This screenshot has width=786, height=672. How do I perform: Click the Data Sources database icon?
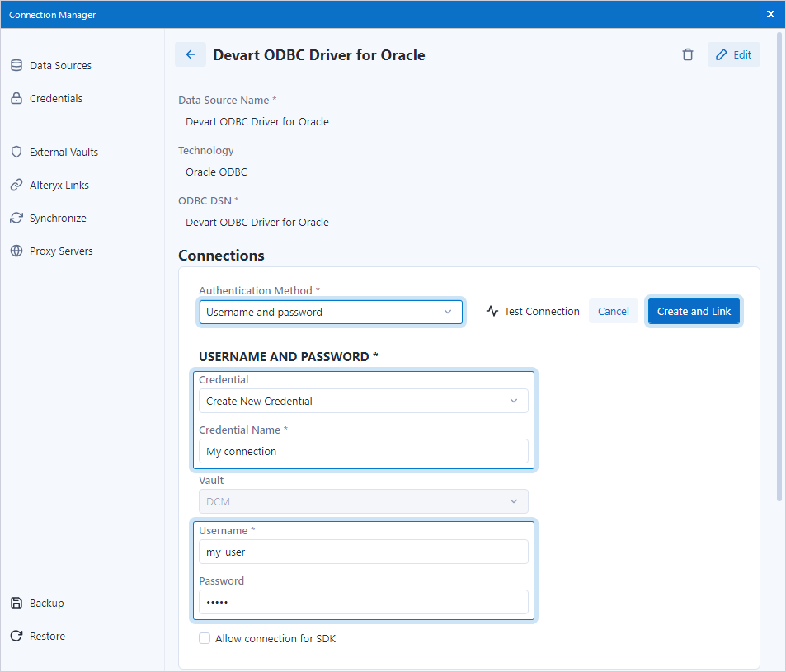(x=16, y=66)
